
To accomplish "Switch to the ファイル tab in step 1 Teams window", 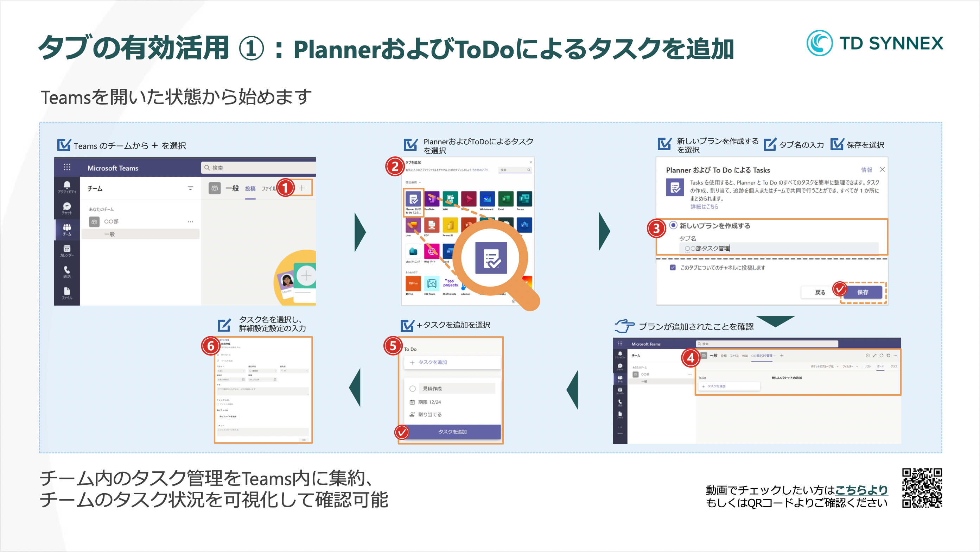I will pos(269,188).
